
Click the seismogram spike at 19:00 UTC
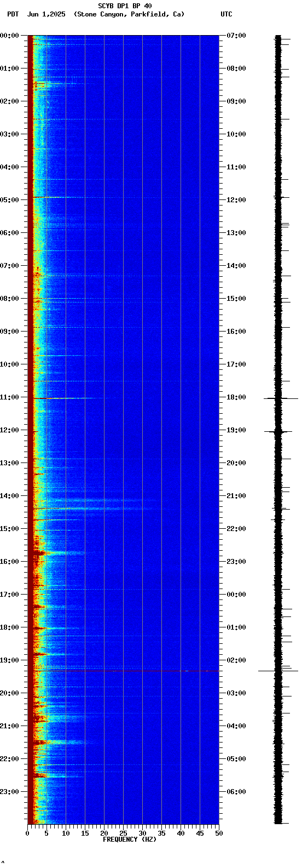[279, 431]
